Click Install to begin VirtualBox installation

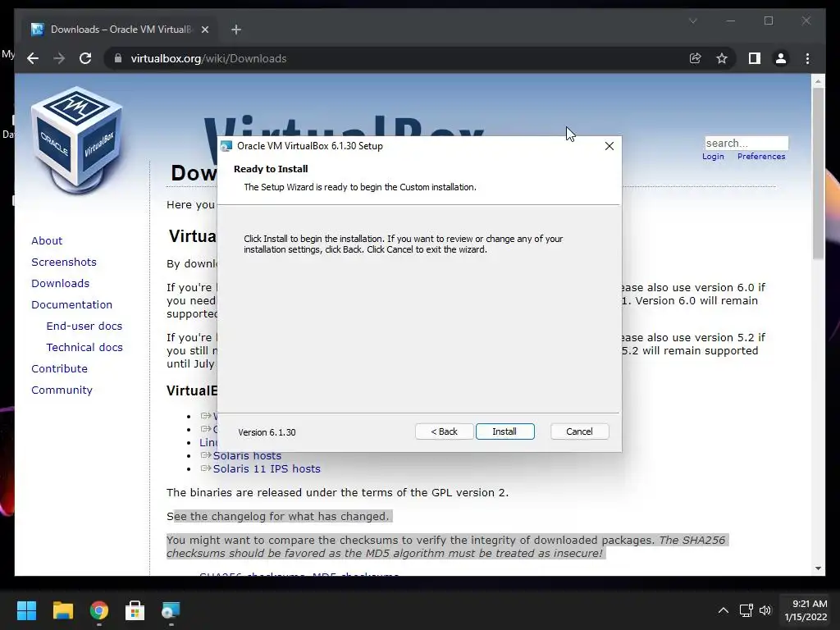click(504, 431)
